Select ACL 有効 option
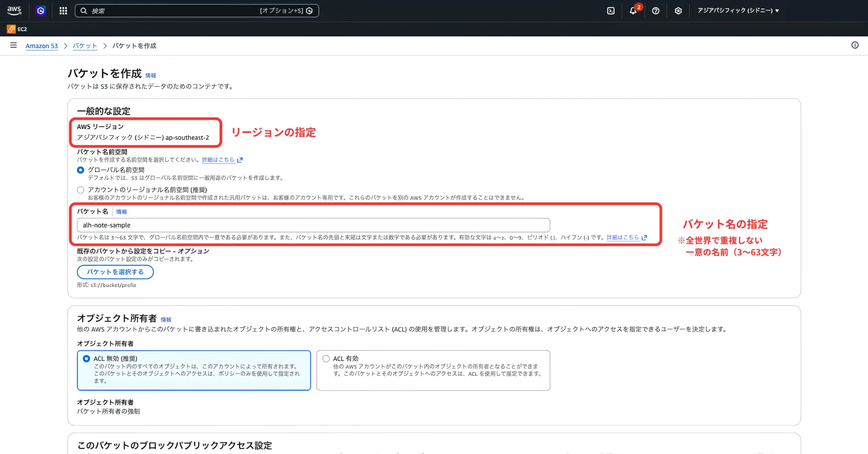The image size is (868, 454). point(433,370)
